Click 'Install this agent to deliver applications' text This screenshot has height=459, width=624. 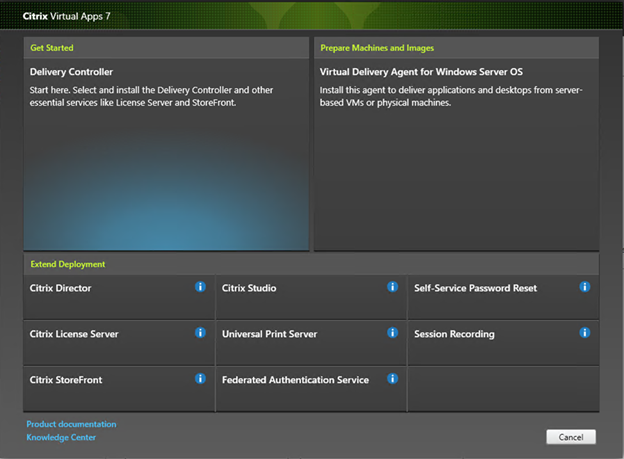point(451,96)
